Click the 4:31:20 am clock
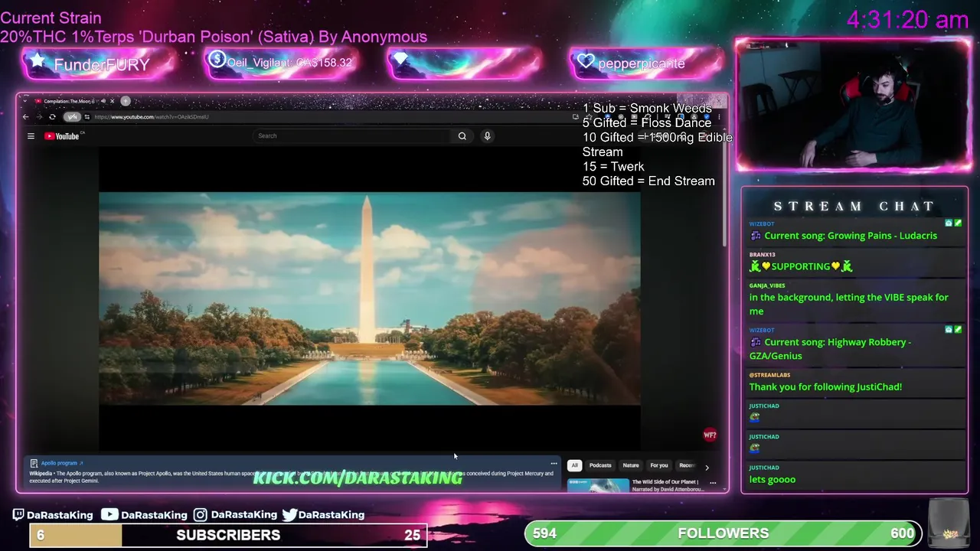This screenshot has height=551, width=980. pos(908,19)
